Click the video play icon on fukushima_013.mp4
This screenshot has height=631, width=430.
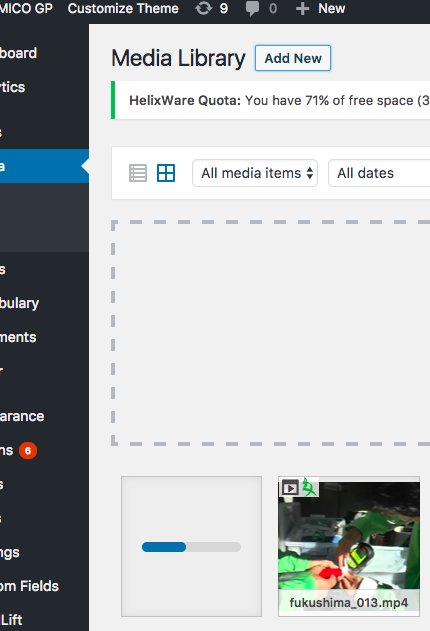(x=290, y=488)
